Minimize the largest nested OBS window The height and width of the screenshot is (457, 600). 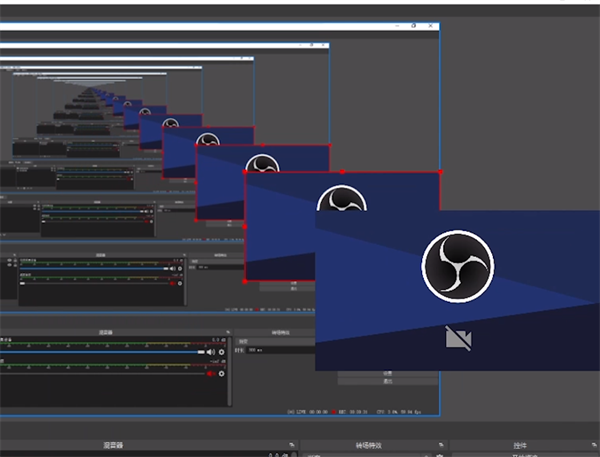coord(397,26)
